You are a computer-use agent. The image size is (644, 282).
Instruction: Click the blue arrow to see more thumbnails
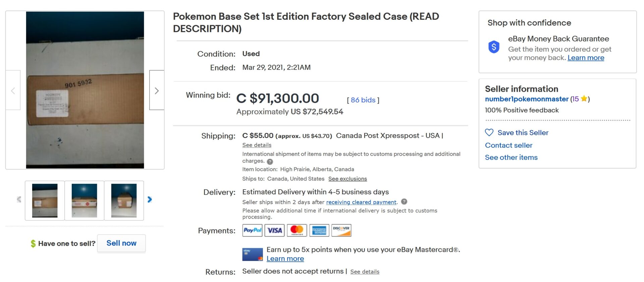pos(150,199)
